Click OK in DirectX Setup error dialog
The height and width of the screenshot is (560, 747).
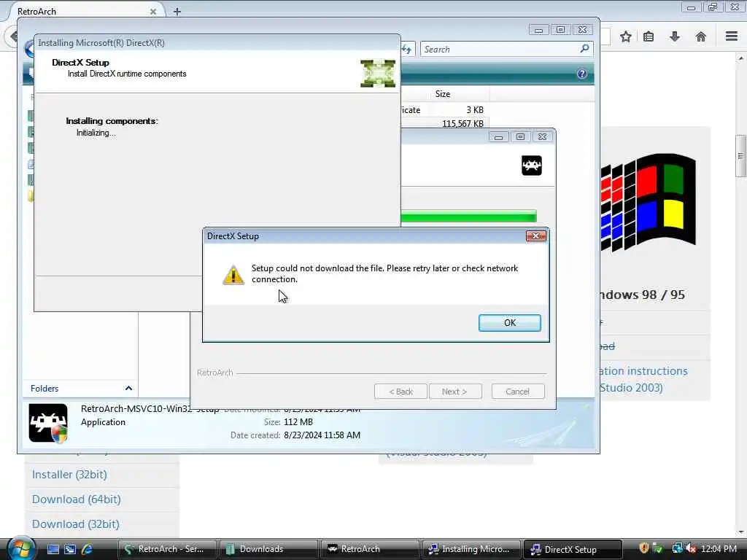pos(509,323)
